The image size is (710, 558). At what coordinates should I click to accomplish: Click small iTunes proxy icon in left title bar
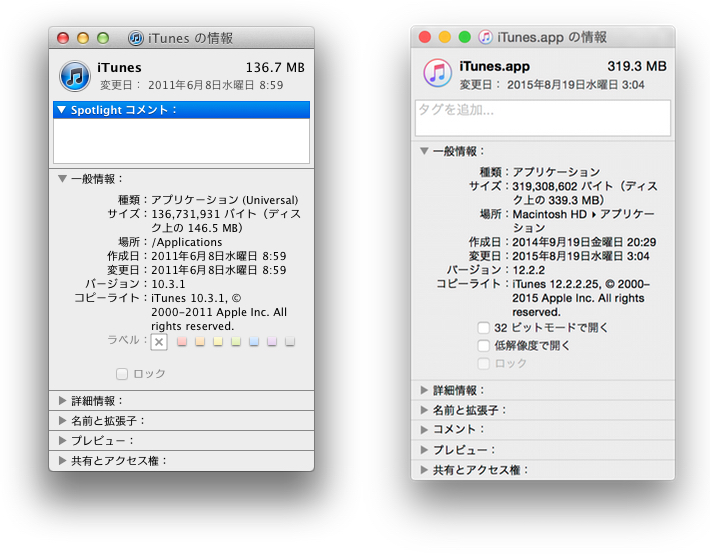coord(135,38)
